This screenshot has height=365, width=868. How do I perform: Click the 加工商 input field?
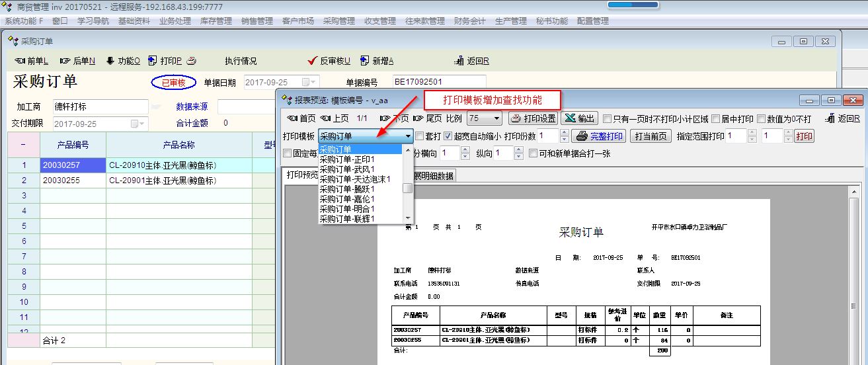coord(99,106)
